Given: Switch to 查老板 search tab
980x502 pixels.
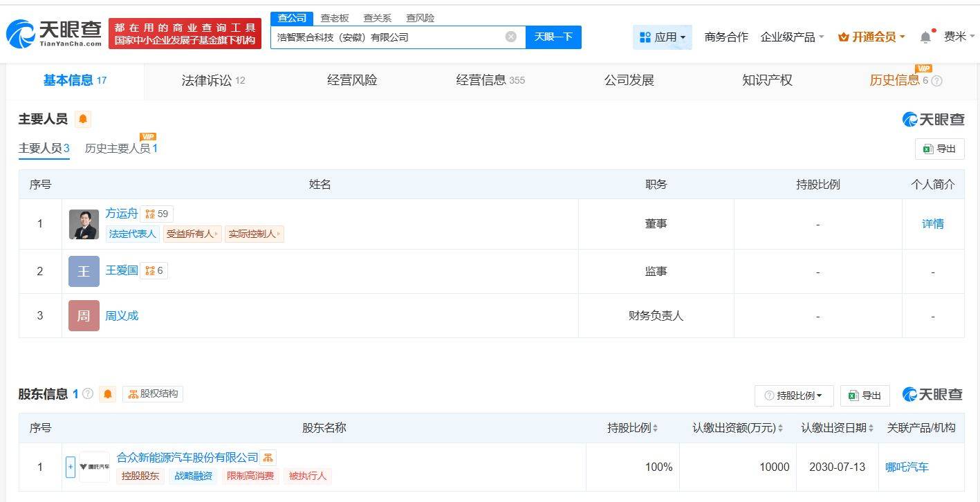Looking at the screenshot, I should [x=335, y=18].
